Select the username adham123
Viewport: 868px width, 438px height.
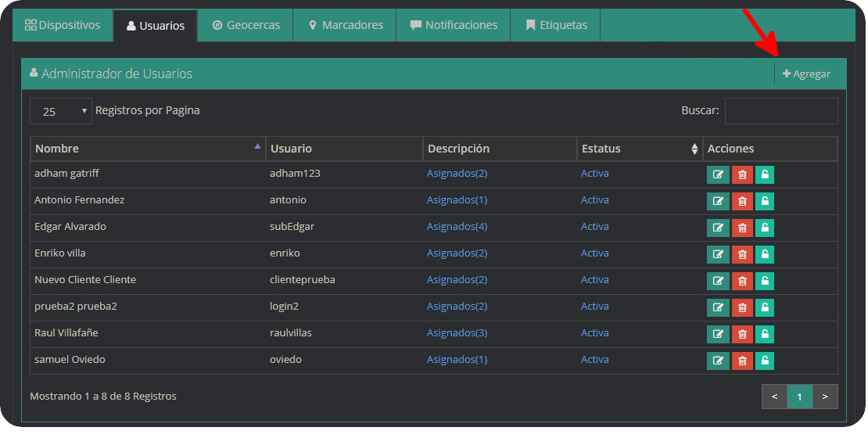coord(295,174)
